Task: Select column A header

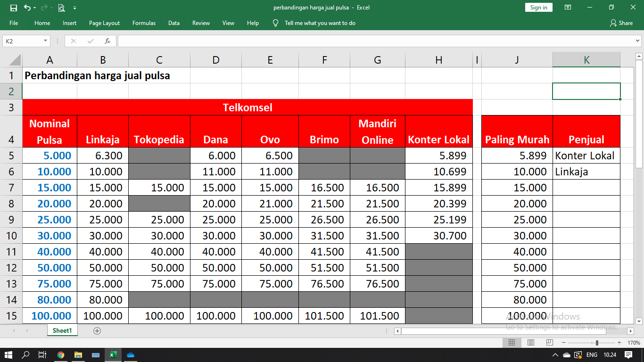Action: tap(50, 60)
